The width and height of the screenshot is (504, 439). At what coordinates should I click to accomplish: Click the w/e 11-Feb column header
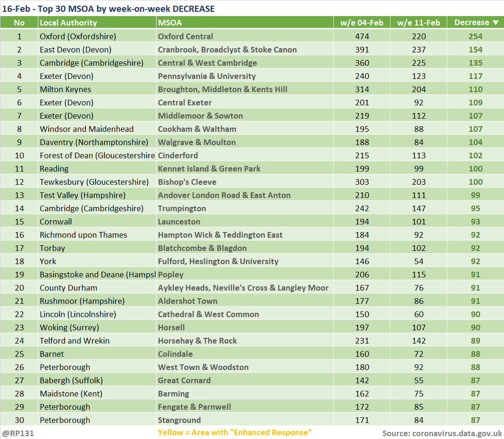[418, 23]
